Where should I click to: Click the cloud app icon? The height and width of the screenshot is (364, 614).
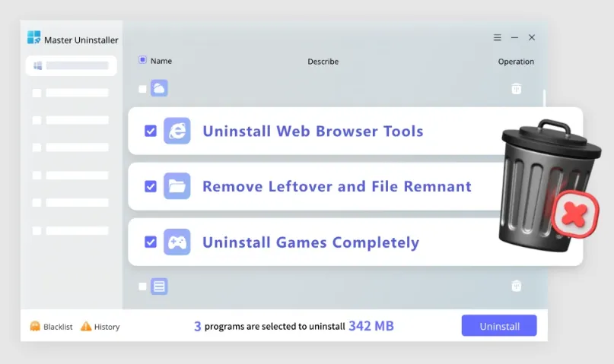click(159, 88)
